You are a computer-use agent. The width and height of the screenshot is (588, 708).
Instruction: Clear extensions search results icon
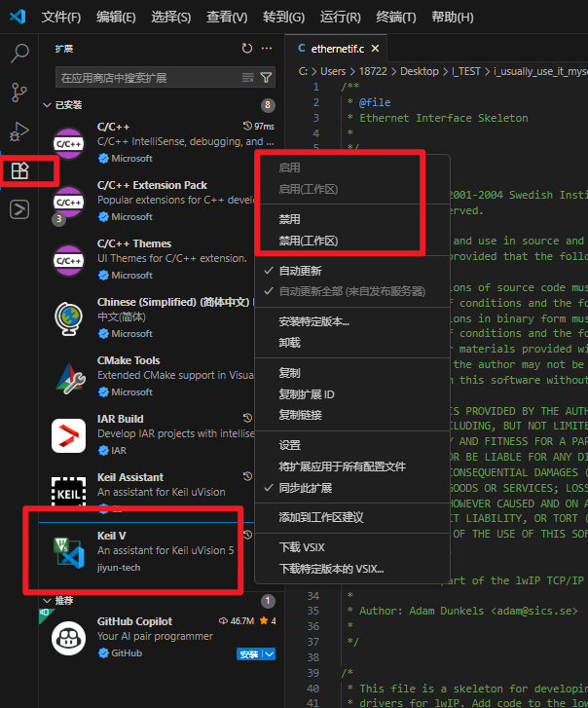coord(247,78)
